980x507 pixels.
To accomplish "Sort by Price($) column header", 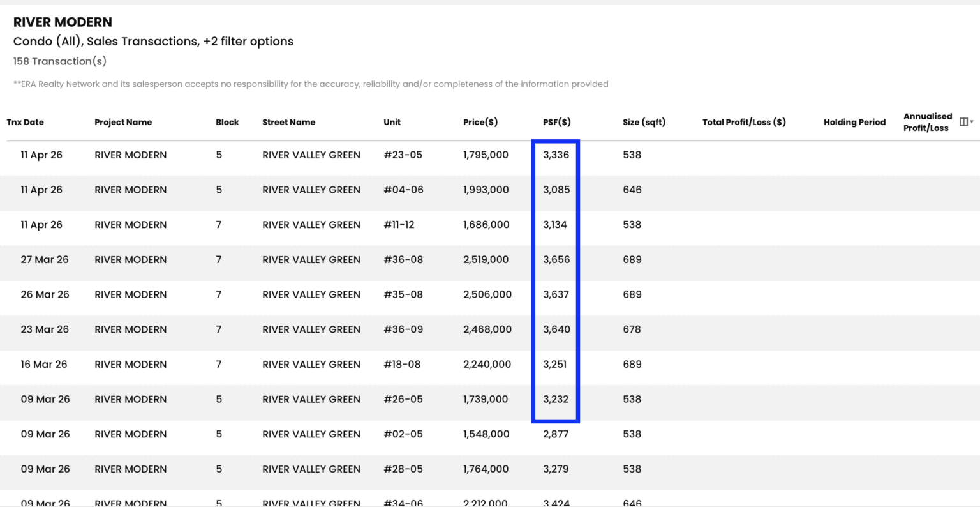I will coord(480,122).
